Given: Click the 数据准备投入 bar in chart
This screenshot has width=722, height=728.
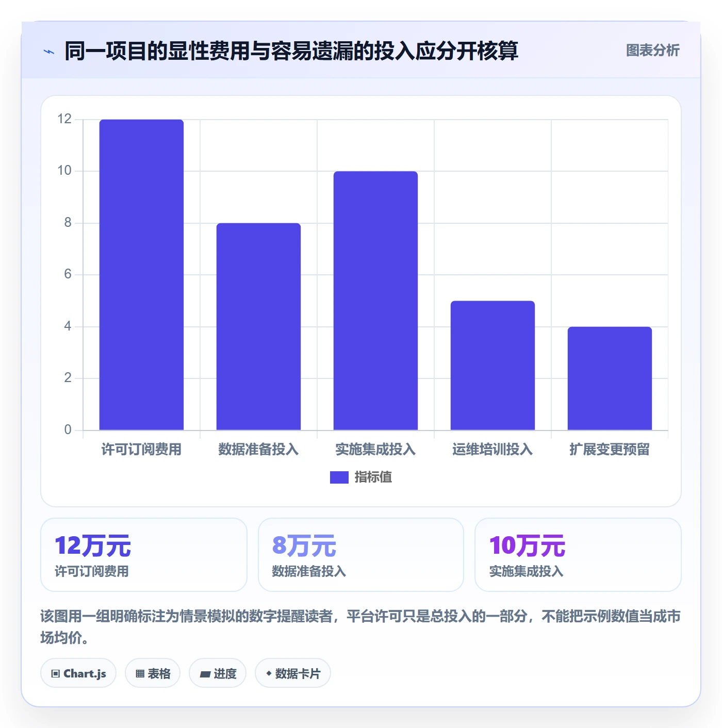Looking at the screenshot, I should tap(258, 326).
